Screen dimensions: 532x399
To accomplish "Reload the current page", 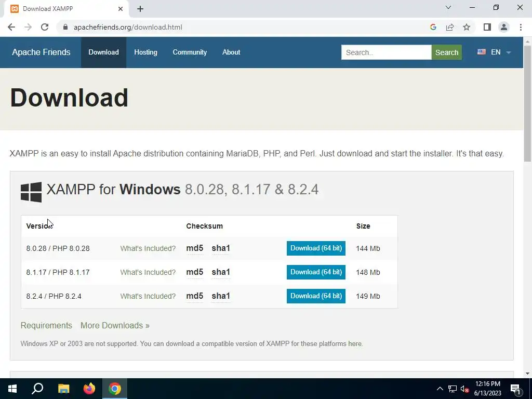I will 45,27.
